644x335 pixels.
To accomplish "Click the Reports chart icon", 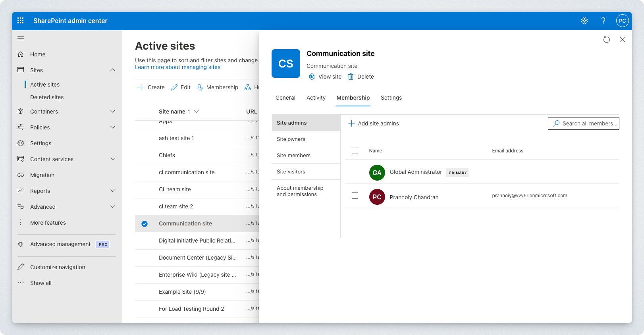I will pos(21,191).
